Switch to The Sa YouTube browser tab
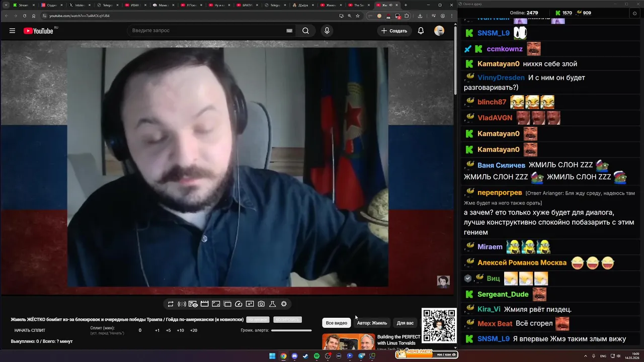Image resolution: width=644 pixels, height=362 pixels. point(359,5)
